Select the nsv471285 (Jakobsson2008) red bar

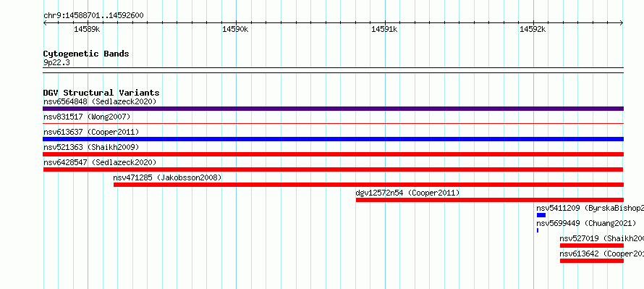[x=368, y=185]
